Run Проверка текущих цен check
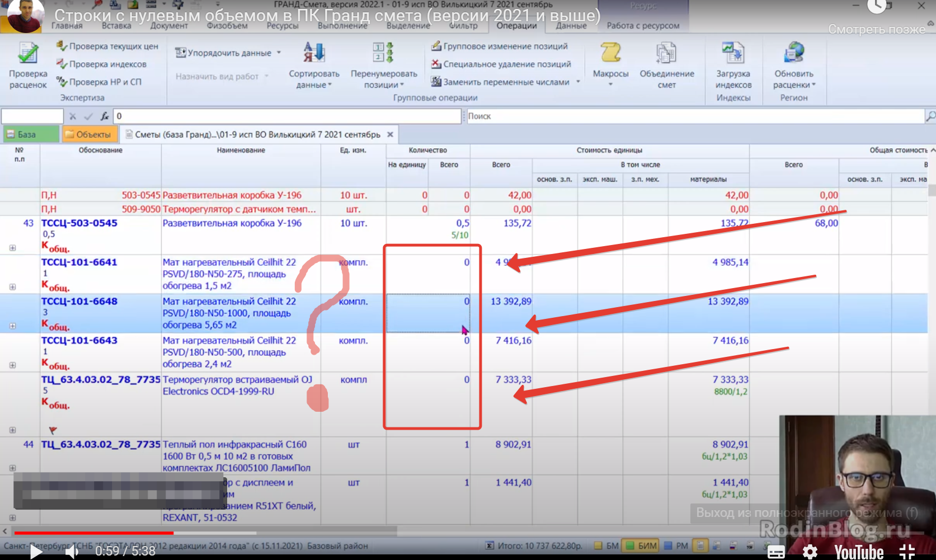Viewport: 936px width, 560px height. click(x=107, y=46)
